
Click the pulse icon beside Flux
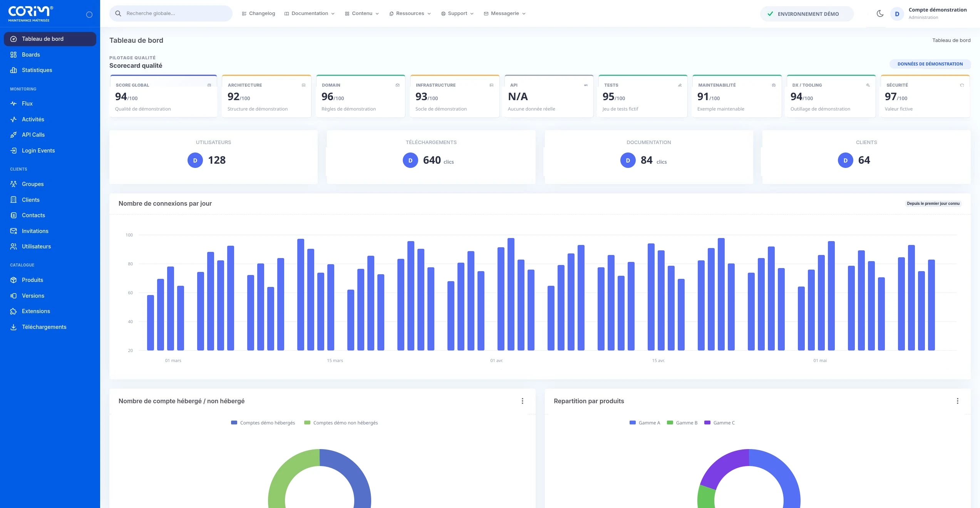click(13, 104)
